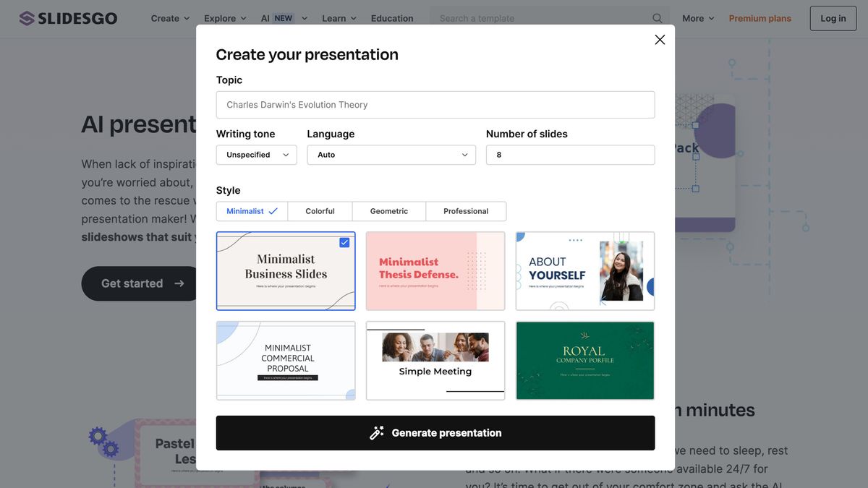Select the Royal Company Profile template
Screen dimensions: 868x488
[584, 360]
